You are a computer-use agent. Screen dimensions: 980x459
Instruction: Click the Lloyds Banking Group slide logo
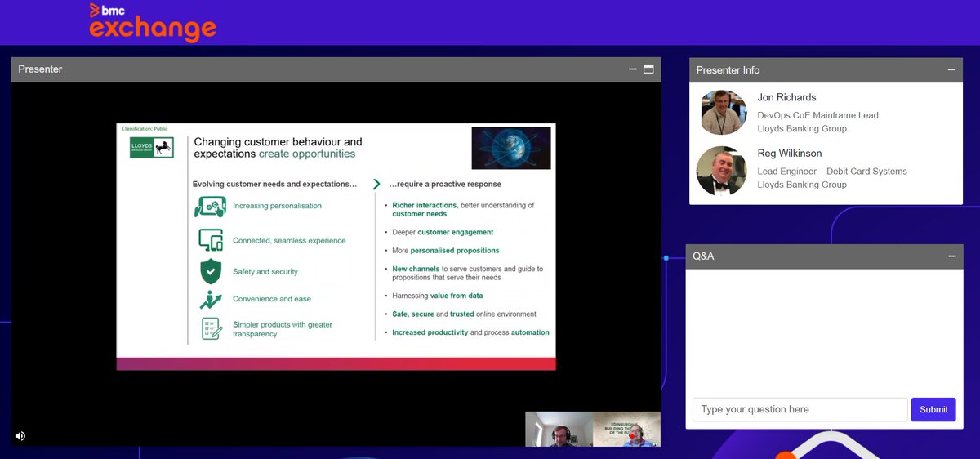(151, 147)
